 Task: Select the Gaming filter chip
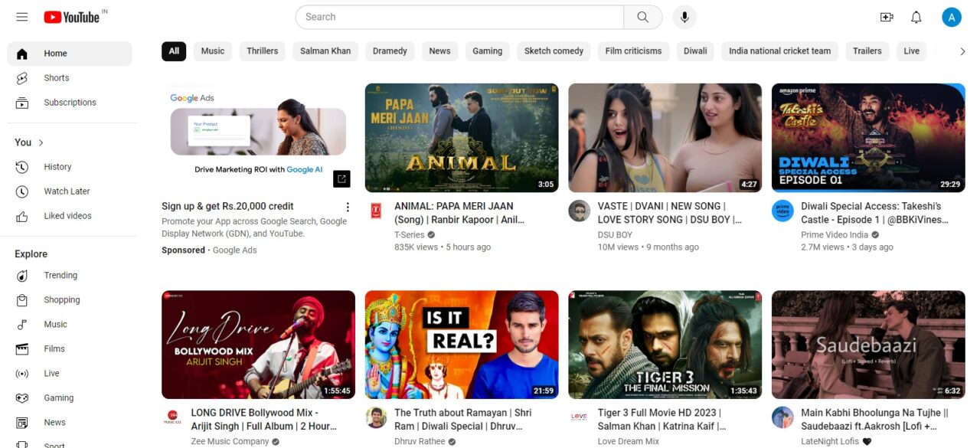click(487, 51)
